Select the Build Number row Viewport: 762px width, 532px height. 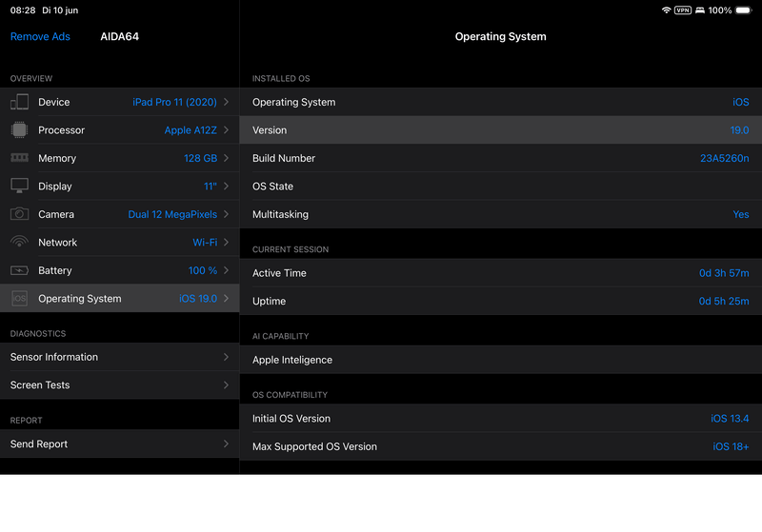tap(501, 158)
